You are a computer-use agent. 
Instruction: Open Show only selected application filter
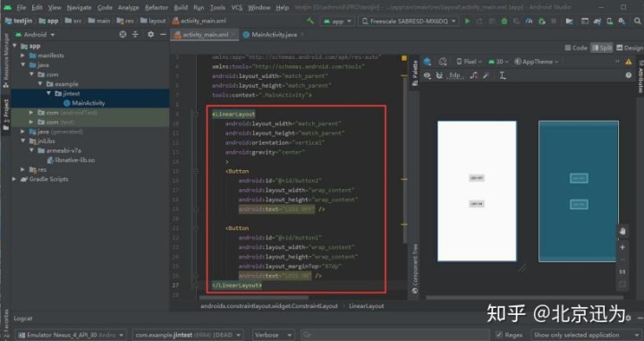click(x=586, y=335)
